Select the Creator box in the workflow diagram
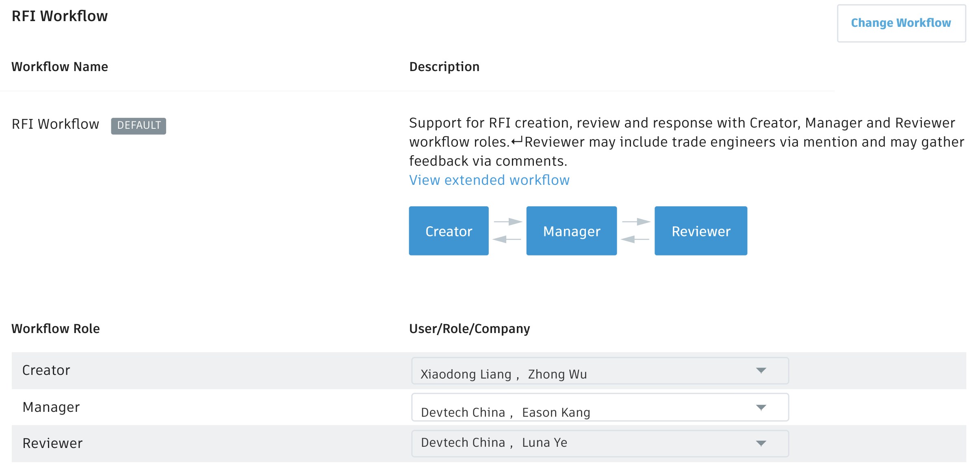The width and height of the screenshot is (980, 476). click(x=449, y=231)
